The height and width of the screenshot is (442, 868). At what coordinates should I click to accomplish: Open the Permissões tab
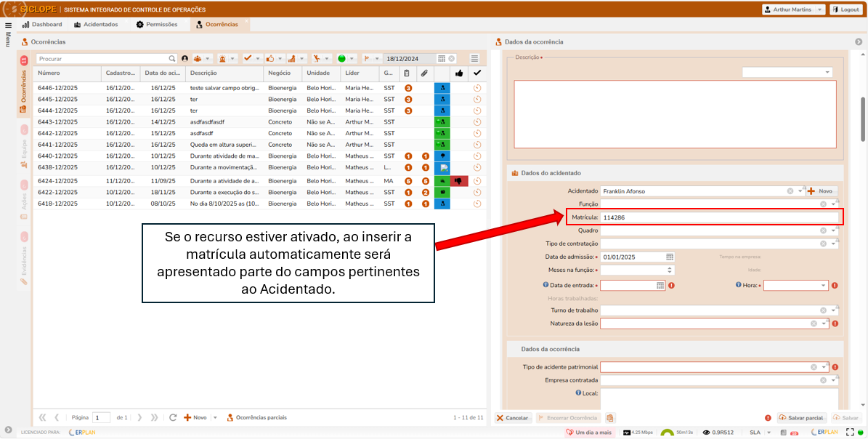(157, 24)
